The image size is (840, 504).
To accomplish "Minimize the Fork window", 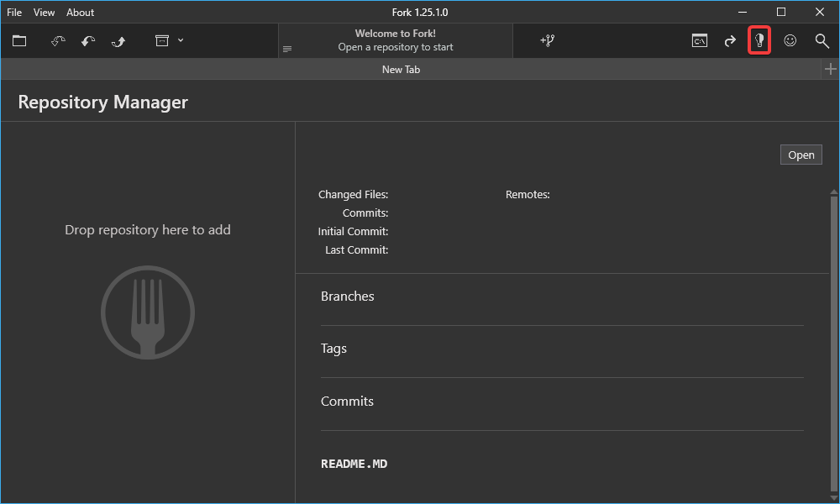I will coord(743,12).
